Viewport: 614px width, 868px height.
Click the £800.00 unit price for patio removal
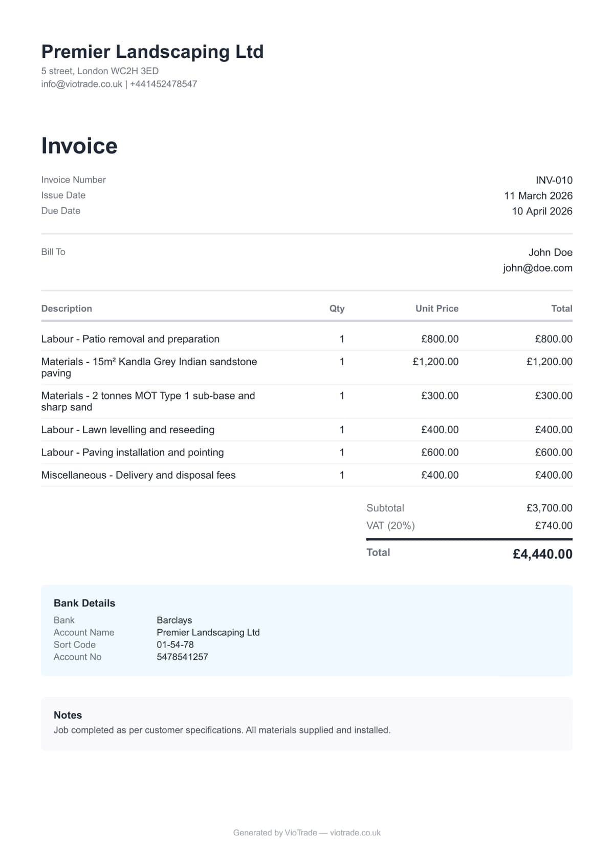[440, 339]
